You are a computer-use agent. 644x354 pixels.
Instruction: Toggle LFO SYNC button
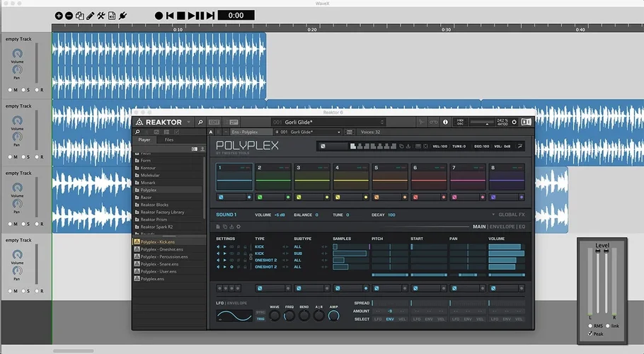pyautogui.click(x=260, y=312)
